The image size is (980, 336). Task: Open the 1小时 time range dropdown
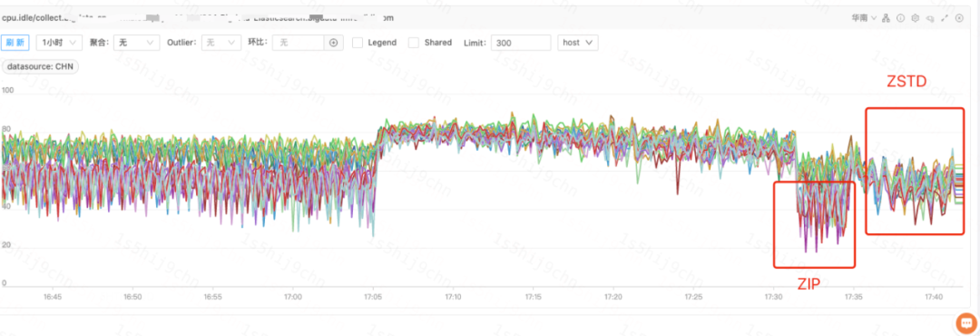point(59,43)
